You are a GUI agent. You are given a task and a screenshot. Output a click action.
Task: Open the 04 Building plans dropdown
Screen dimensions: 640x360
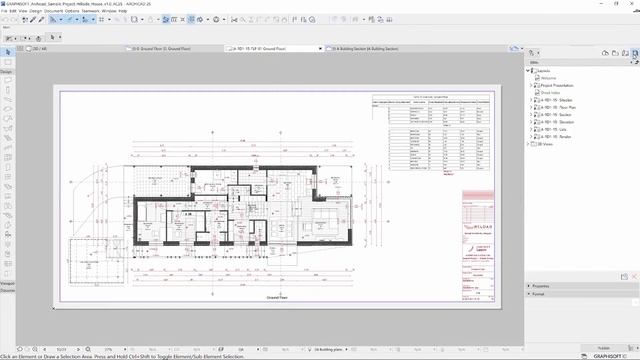[346, 349]
